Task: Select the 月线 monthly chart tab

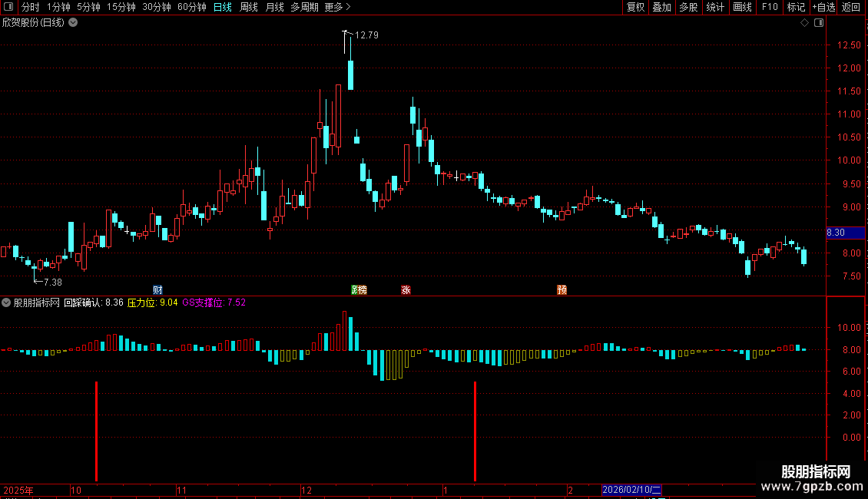Action: point(274,7)
